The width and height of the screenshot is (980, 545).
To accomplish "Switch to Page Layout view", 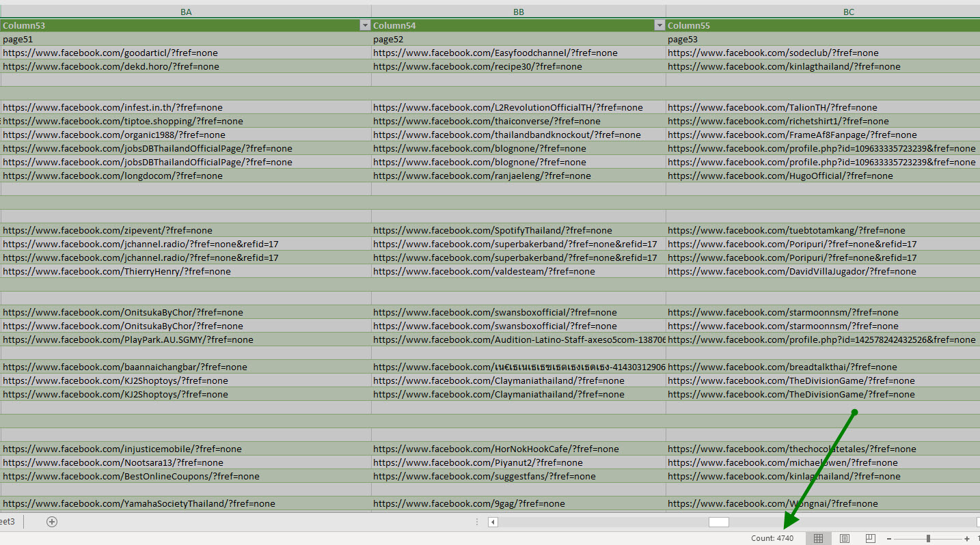I will pyautogui.click(x=845, y=538).
